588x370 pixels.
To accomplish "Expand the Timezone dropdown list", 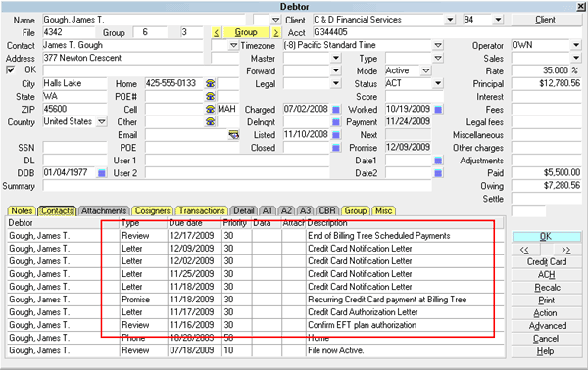I will click(x=438, y=45).
